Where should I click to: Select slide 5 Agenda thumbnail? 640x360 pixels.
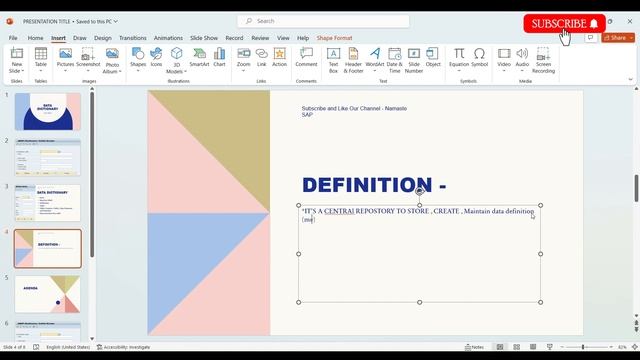point(48,294)
